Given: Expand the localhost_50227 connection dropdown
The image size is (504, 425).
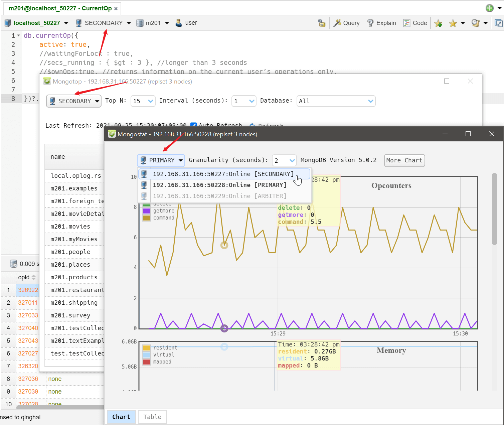Looking at the screenshot, I should (x=66, y=23).
